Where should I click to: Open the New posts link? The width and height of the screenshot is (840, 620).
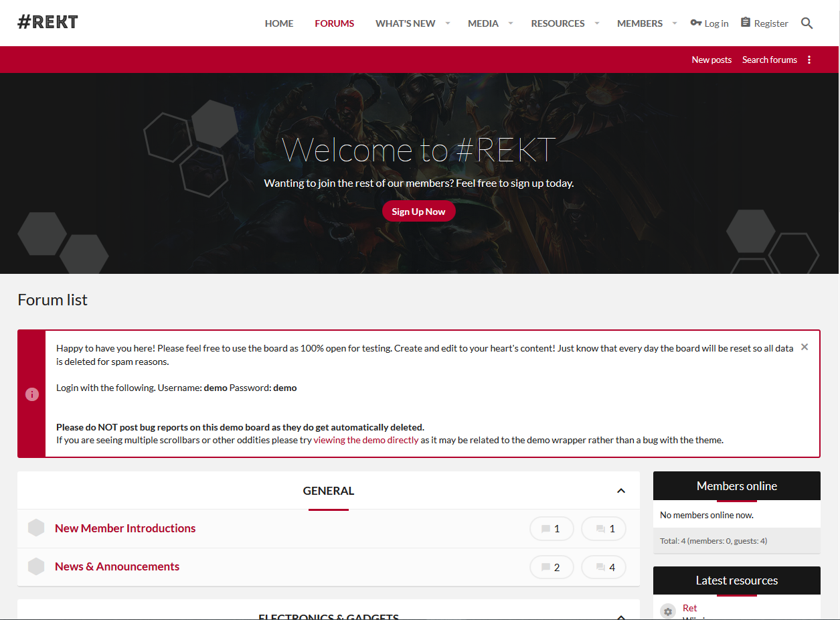click(x=711, y=60)
